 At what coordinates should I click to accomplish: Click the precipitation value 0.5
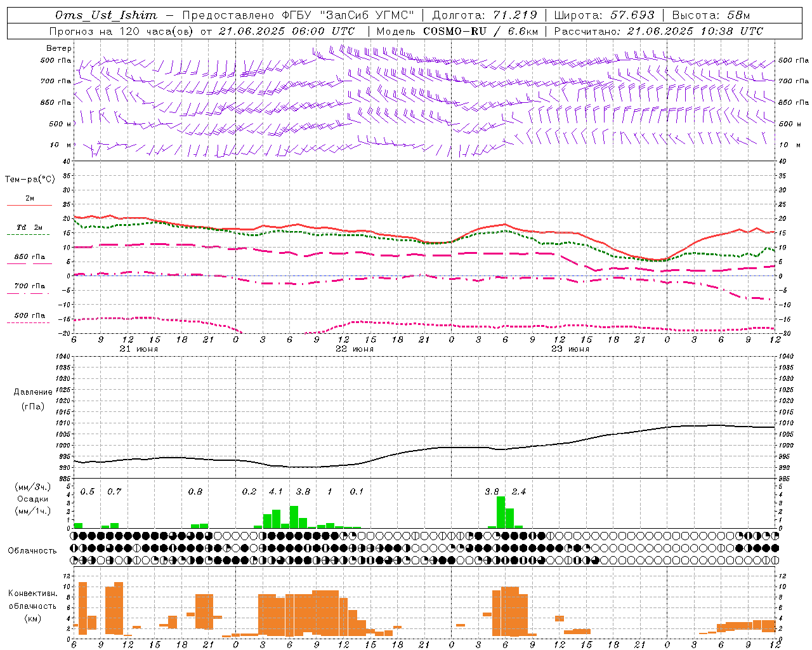point(88,491)
